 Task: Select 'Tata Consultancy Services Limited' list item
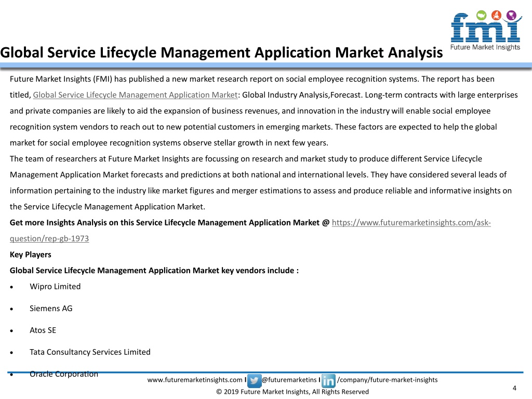point(90,352)
